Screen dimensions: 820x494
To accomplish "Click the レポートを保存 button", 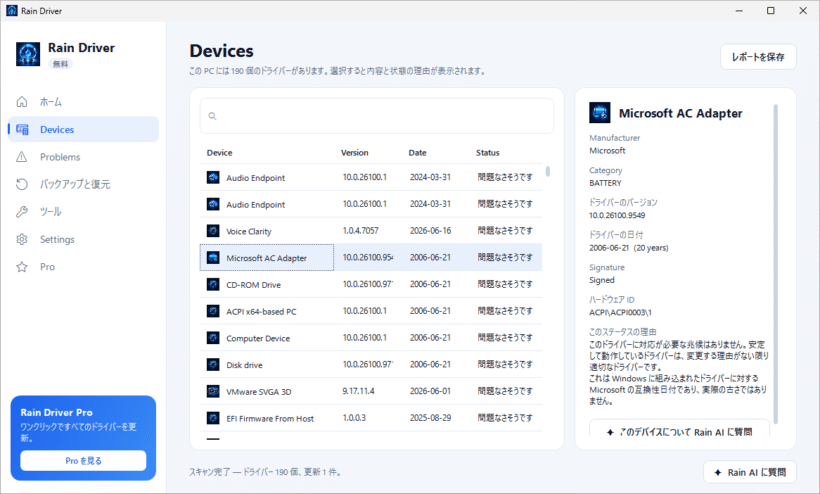I will 758,56.
